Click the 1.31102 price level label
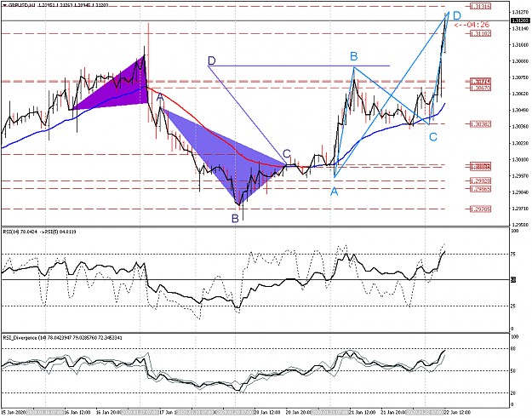 coord(480,33)
